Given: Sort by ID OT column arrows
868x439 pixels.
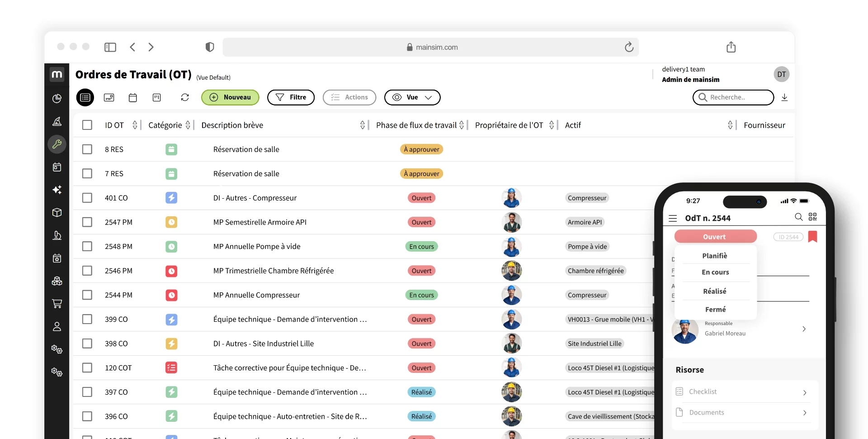Looking at the screenshot, I should pos(135,125).
